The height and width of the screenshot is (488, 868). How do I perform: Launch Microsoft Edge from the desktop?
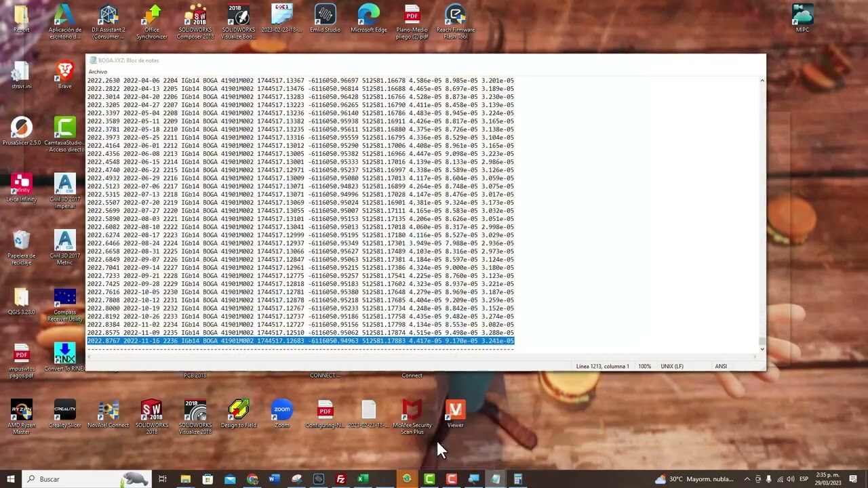tap(368, 20)
